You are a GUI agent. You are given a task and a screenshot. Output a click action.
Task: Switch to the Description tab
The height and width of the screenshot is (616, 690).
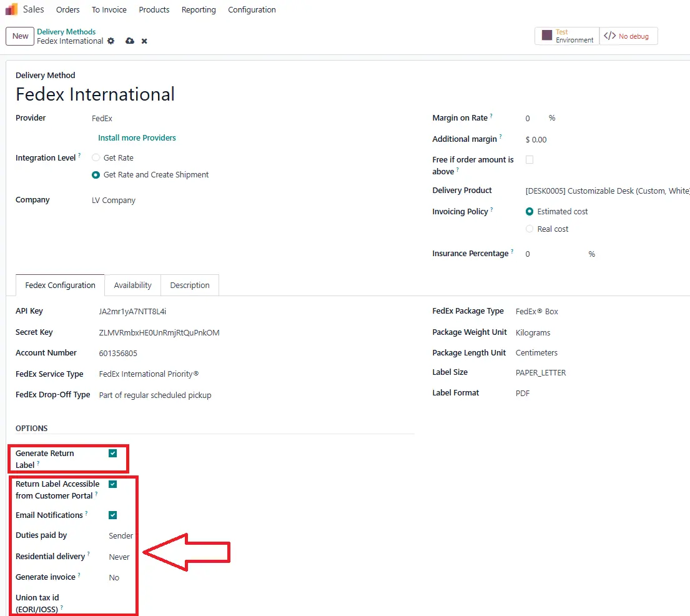(190, 286)
